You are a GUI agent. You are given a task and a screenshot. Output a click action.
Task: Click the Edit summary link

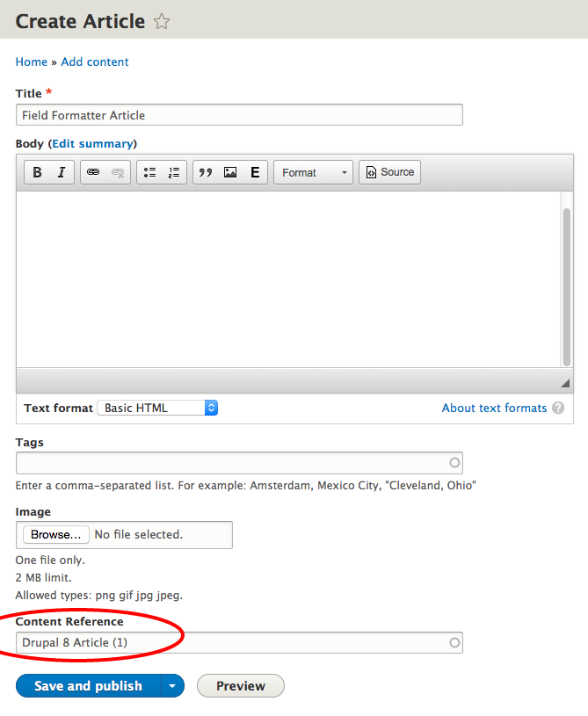92,143
